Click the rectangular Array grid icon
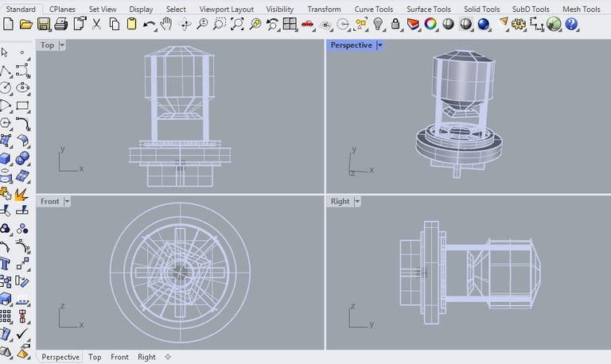Screen dimensions: 611x364 point(6,316)
